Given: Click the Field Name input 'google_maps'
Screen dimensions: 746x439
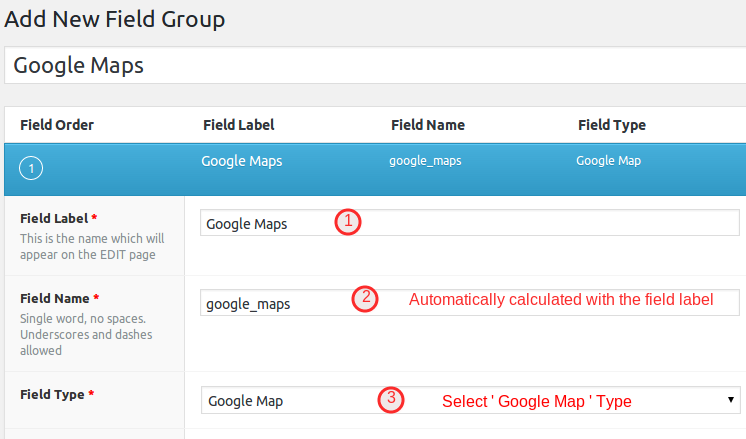Looking at the screenshot, I should pos(470,302).
